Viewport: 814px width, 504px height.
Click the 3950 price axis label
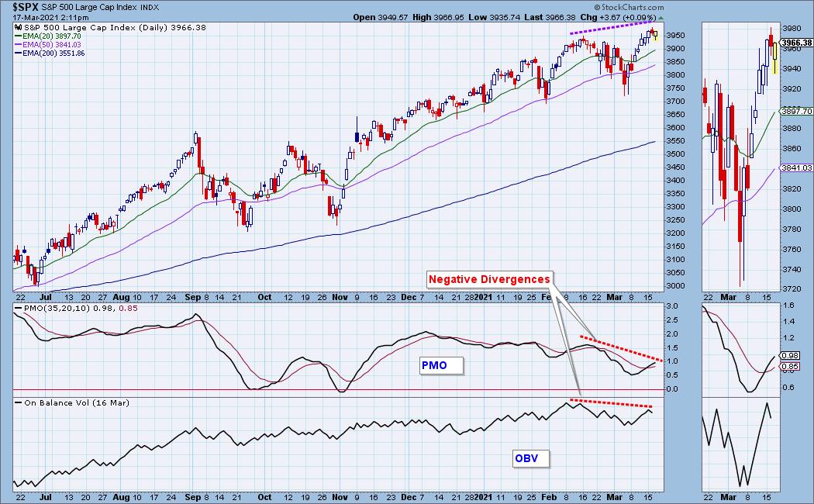click(x=675, y=36)
